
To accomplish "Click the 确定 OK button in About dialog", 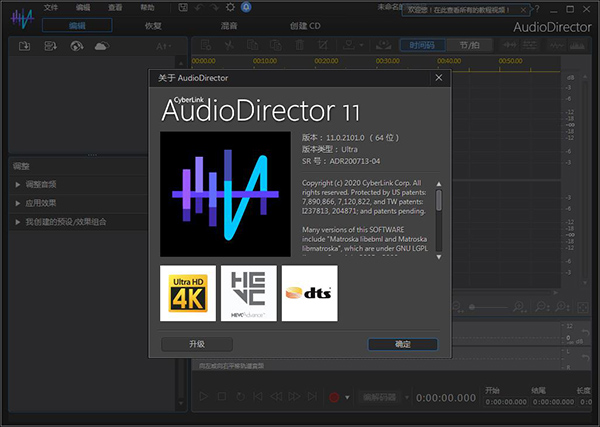I will click(403, 344).
